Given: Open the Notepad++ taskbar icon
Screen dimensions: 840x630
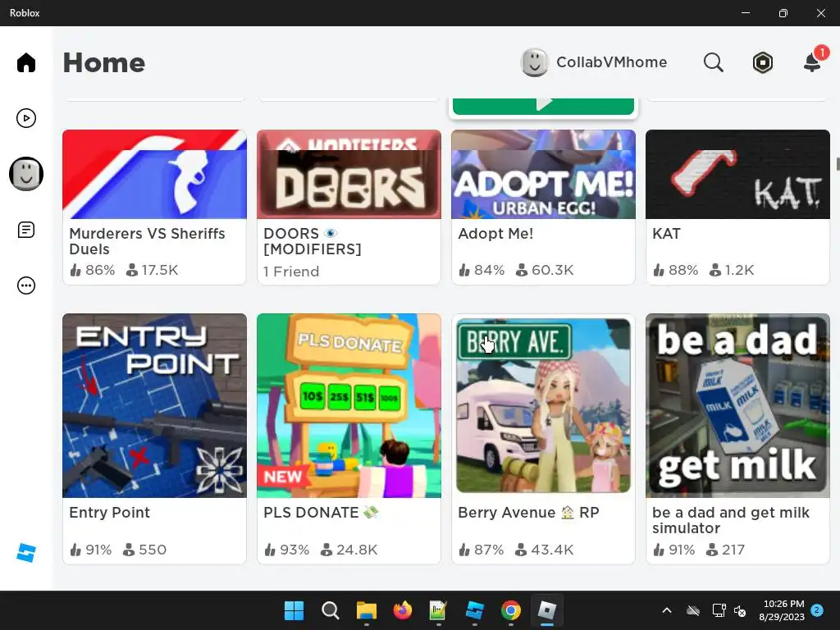Looking at the screenshot, I should click(438, 610).
